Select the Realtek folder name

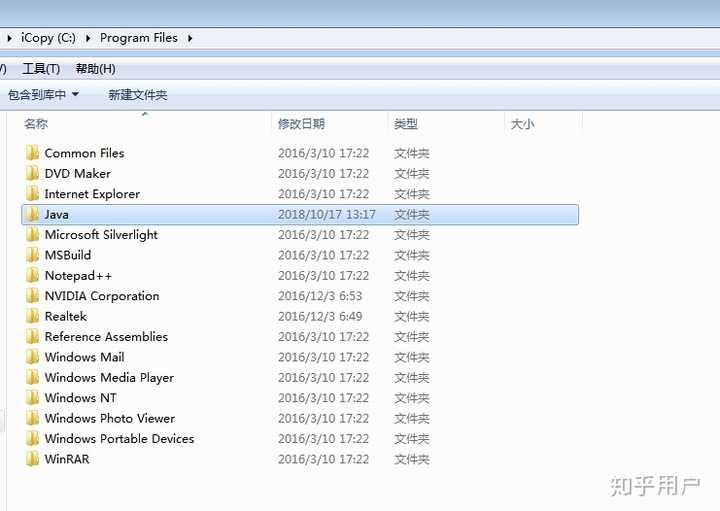pyautogui.click(x=66, y=316)
